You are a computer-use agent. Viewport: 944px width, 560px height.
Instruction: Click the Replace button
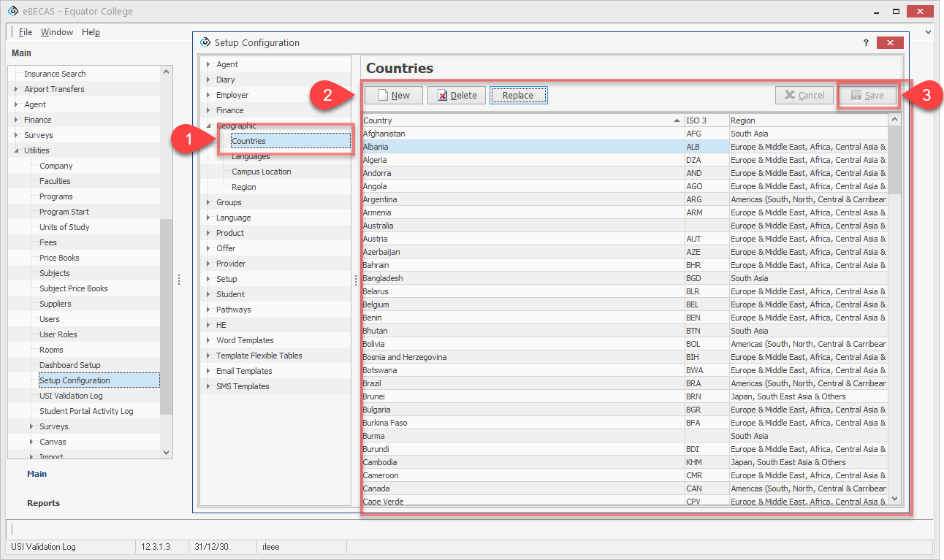[518, 95]
